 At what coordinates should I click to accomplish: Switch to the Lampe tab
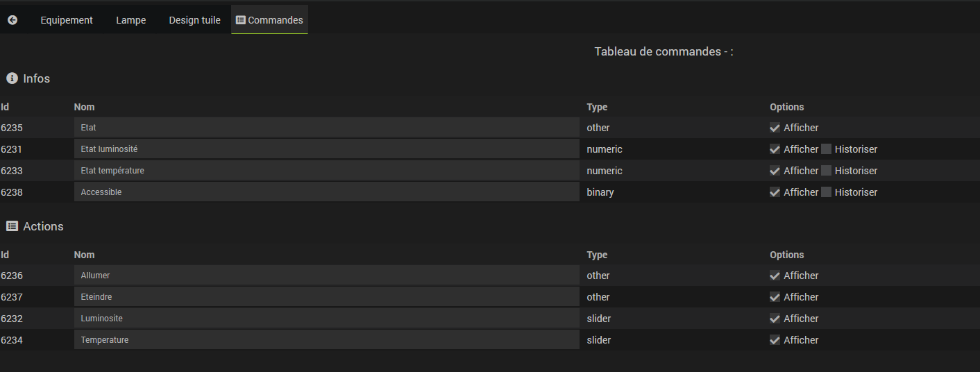pyautogui.click(x=130, y=20)
